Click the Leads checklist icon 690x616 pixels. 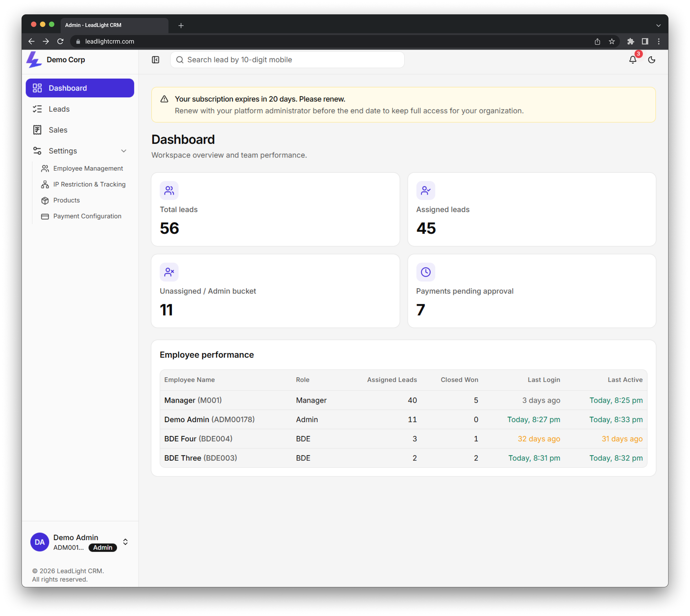coord(37,109)
